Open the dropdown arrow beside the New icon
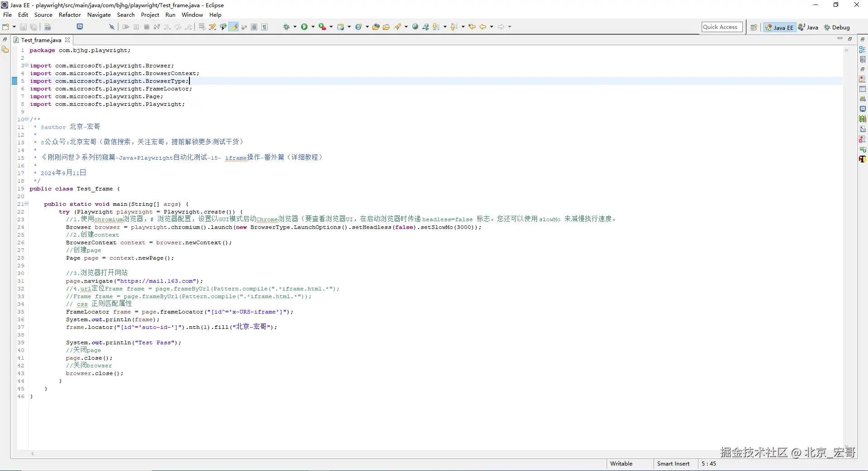868x471 pixels. [14, 27]
